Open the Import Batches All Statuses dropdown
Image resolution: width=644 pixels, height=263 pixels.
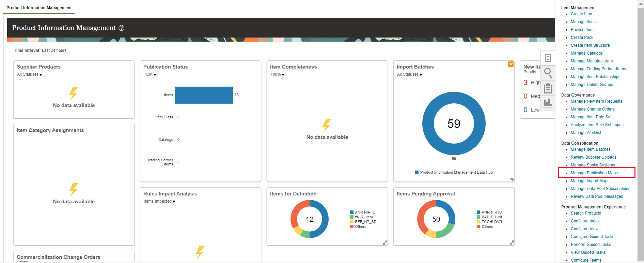(x=410, y=74)
